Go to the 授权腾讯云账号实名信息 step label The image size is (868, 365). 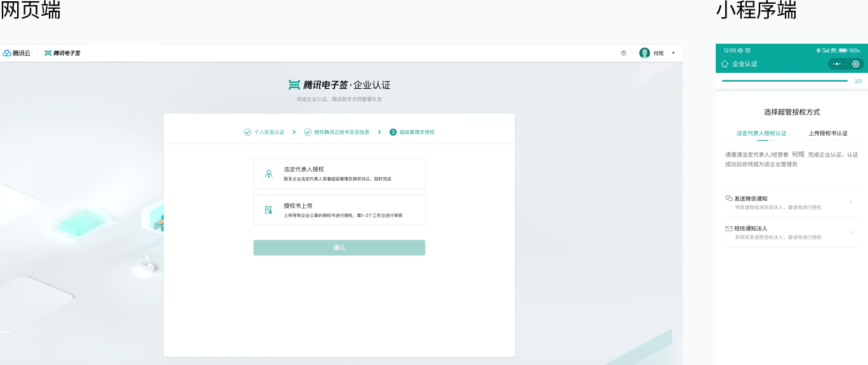[341, 132]
